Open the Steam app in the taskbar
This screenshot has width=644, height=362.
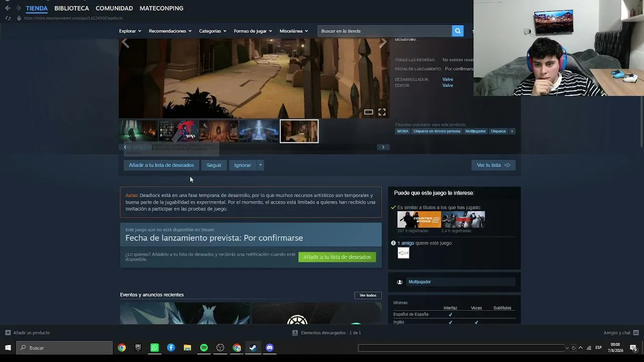pyautogui.click(x=253, y=348)
